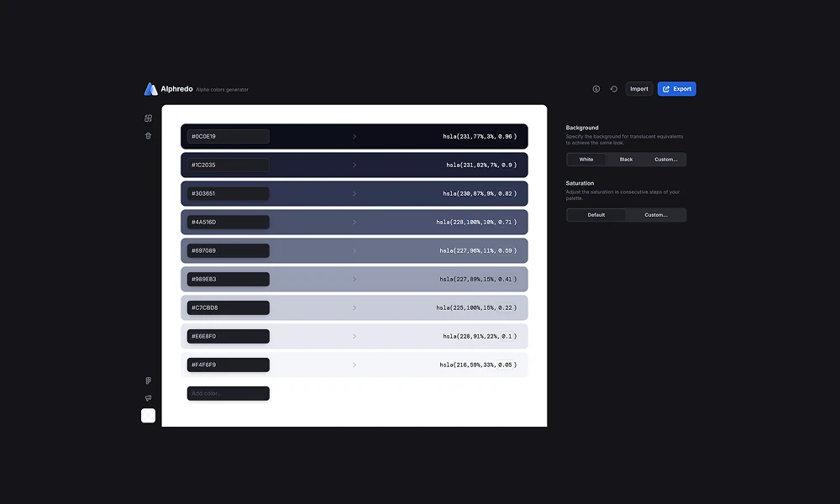Select White background option
The height and width of the screenshot is (504, 840).
coord(586,160)
